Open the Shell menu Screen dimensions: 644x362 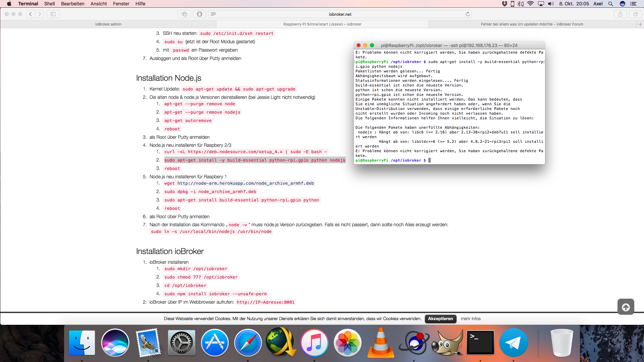tap(49, 4)
